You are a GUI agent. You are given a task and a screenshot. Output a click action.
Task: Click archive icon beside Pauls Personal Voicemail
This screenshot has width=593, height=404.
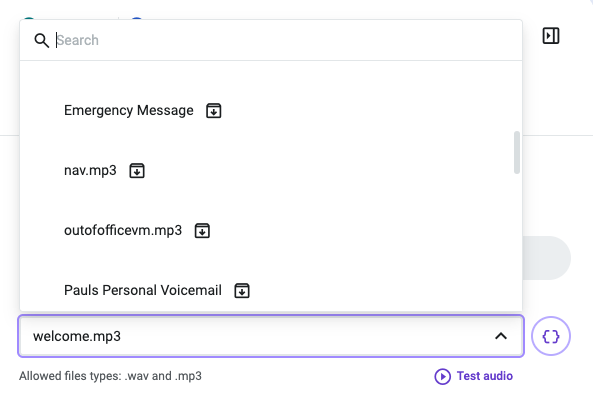(x=242, y=291)
